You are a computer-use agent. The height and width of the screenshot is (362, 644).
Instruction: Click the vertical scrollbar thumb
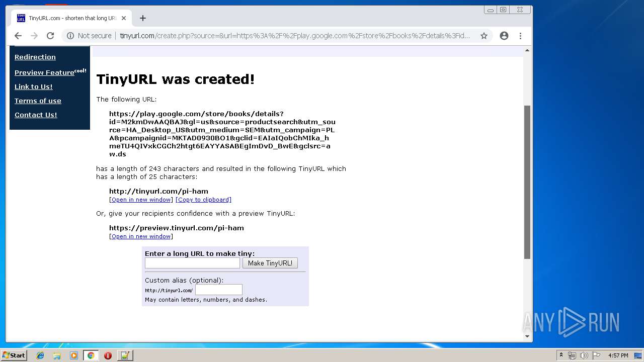point(527,182)
